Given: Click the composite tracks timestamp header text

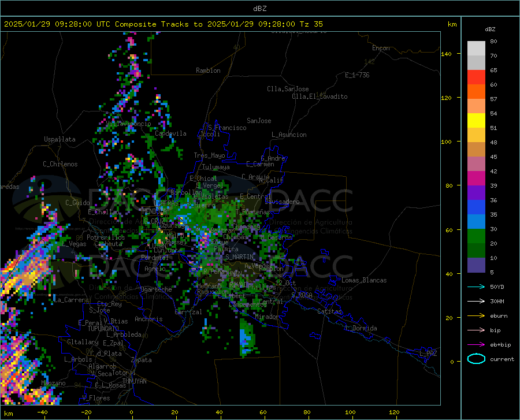Looking at the screenshot, I should [164, 24].
